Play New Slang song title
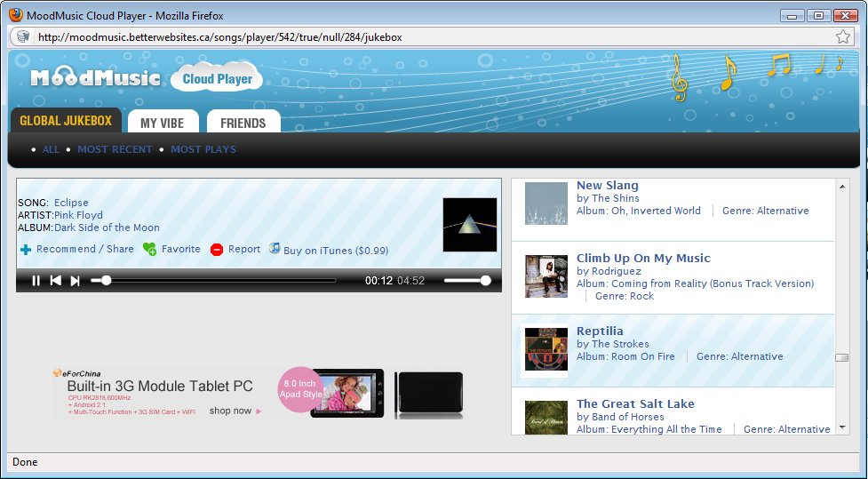Image resolution: width=868 pixels, height=479 pixels. click(608, 186)
